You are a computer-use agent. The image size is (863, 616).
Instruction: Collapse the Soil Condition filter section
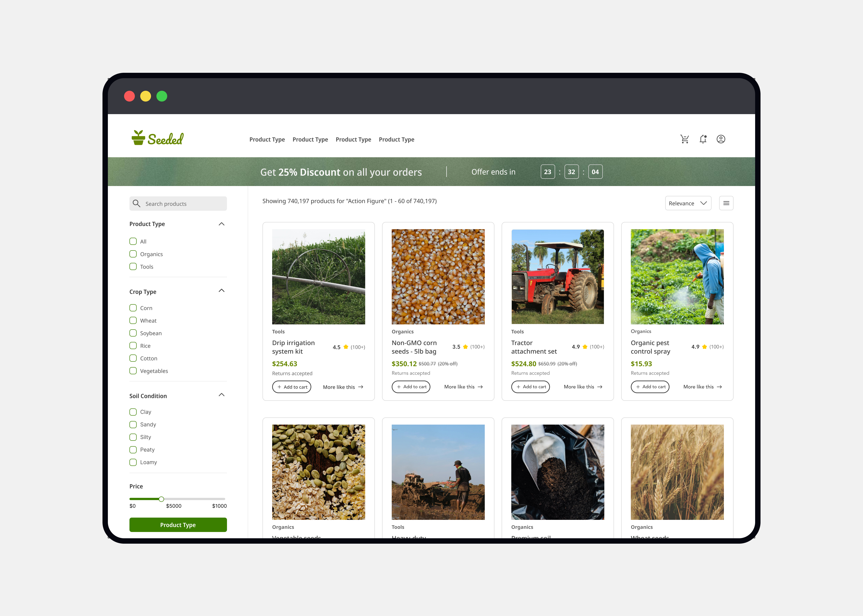[222, 395]
